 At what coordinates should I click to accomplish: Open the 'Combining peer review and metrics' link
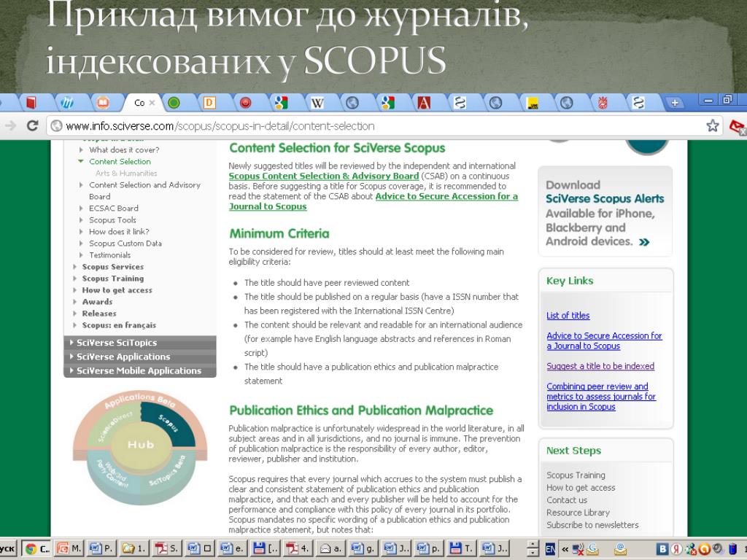click(601, 396)
